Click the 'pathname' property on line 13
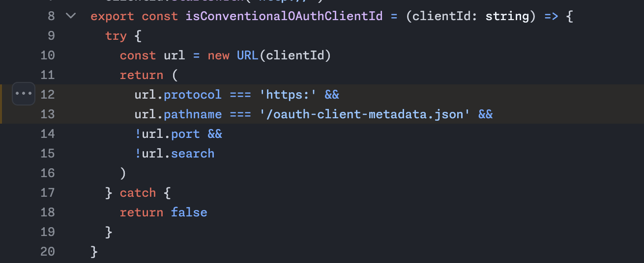The height and width of the screenshot is (263, 644). (x=193, y=114)
